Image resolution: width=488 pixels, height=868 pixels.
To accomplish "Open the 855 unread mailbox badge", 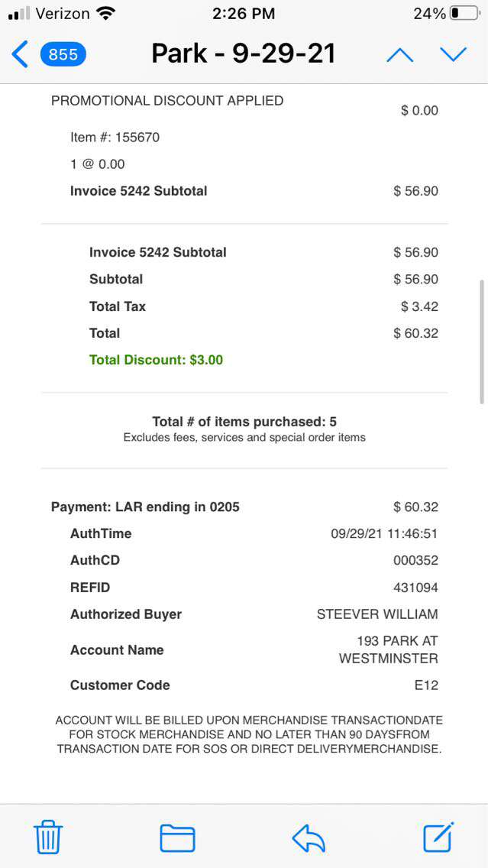I will [63, 54].
